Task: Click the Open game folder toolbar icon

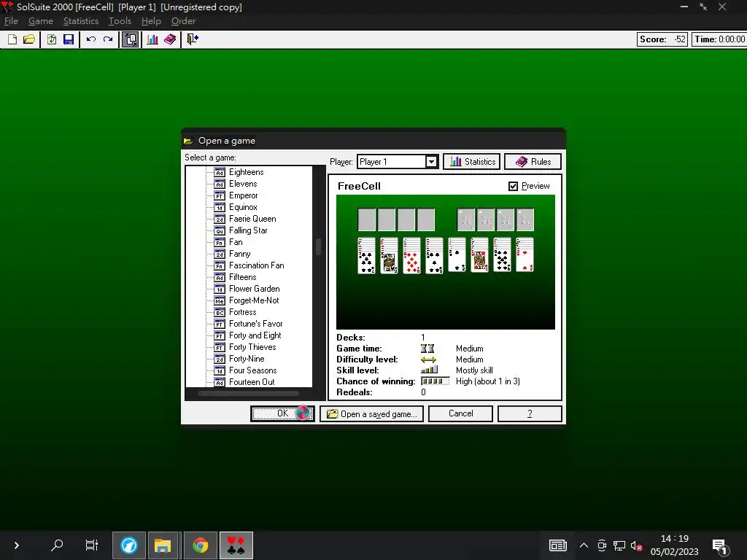Action: tap(29, 39)
